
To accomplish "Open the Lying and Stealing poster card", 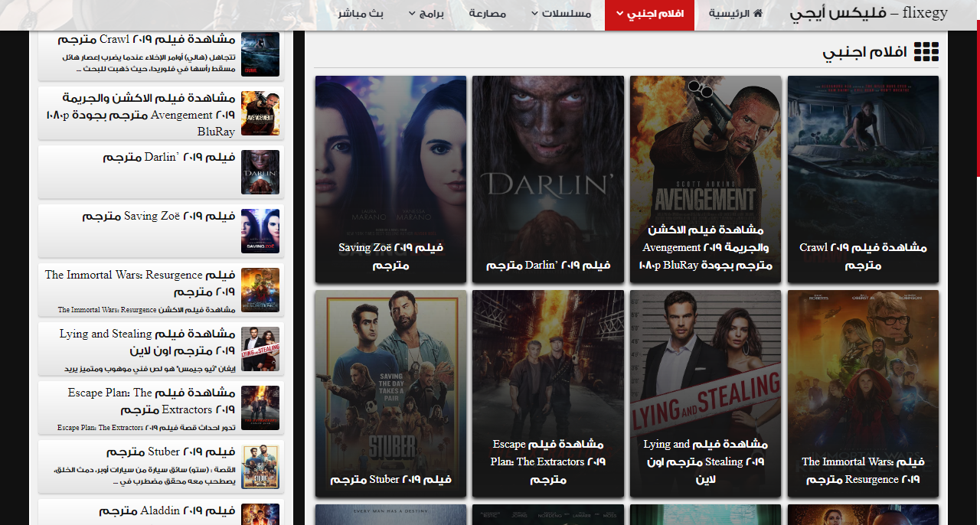I will [x=706, y=393].
